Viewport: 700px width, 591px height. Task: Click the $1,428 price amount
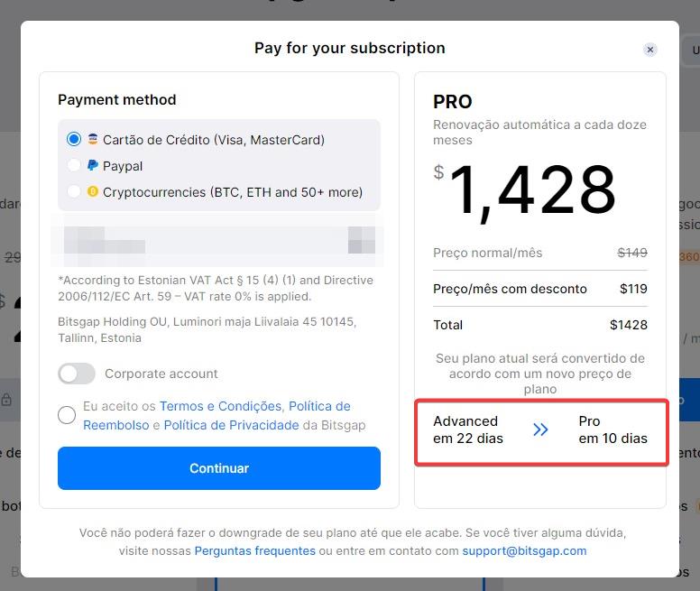coord(531,191)
